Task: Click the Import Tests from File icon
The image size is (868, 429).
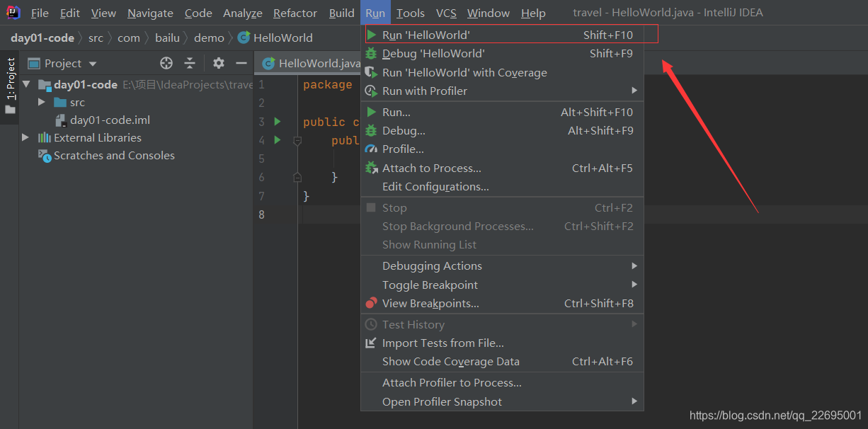Action: 371,343
